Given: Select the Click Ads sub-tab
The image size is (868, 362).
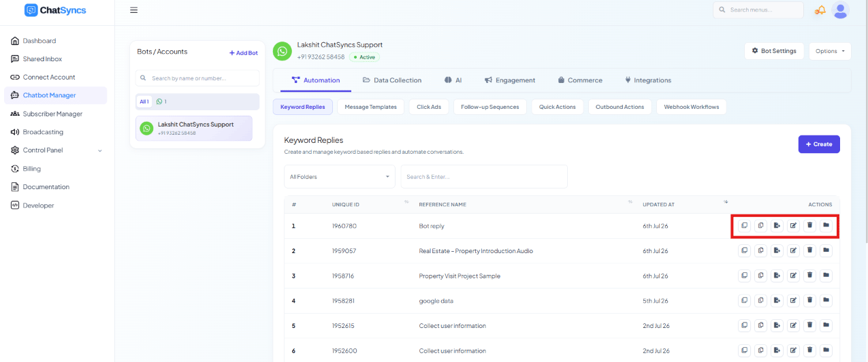Looking at the screenshot, I should 430,107.
